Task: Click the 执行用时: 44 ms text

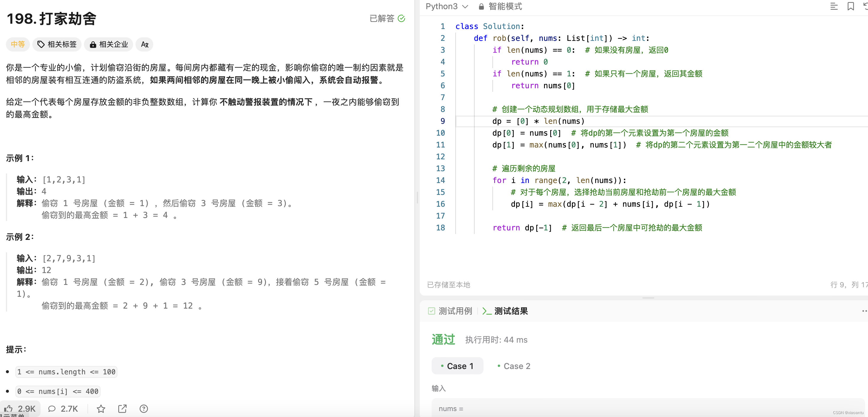Action: coord(496,340)
